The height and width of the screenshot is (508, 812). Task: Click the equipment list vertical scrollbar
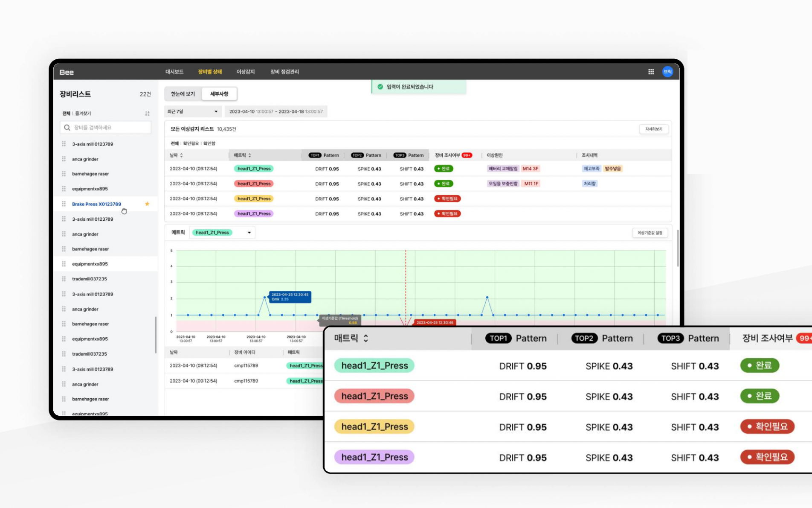point(156,335)
